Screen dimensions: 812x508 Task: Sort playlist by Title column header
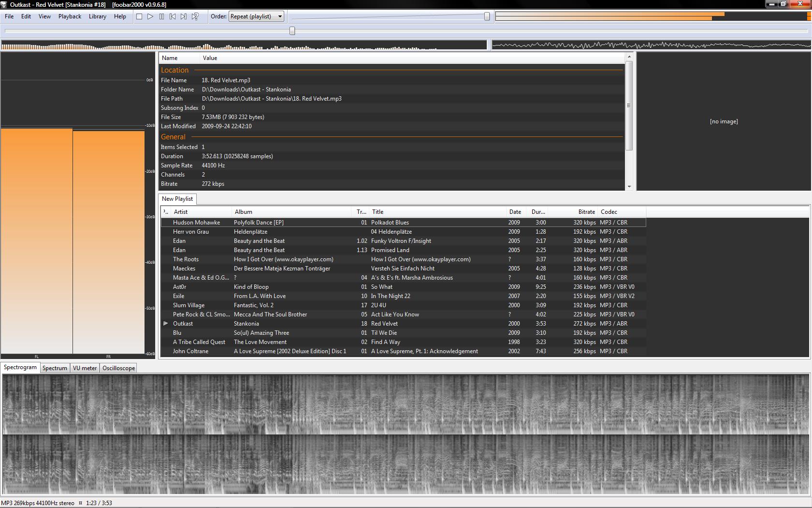click(x=437, y=212)
